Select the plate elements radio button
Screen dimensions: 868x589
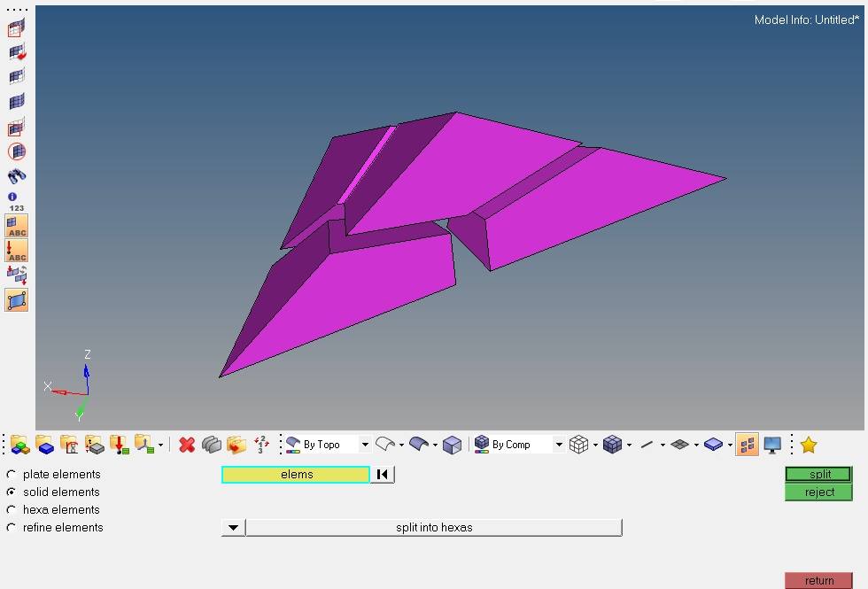pos(11,475)
